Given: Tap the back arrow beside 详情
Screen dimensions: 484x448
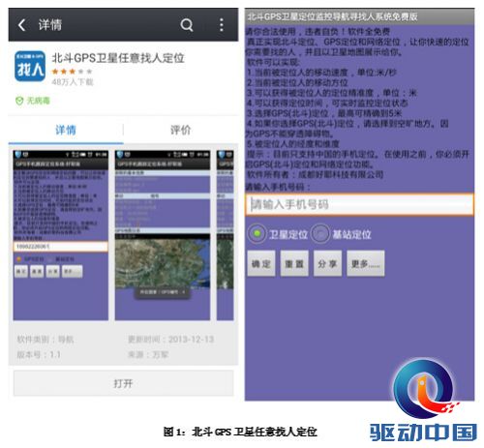Looking at the screenshot, I should (21, 25).
